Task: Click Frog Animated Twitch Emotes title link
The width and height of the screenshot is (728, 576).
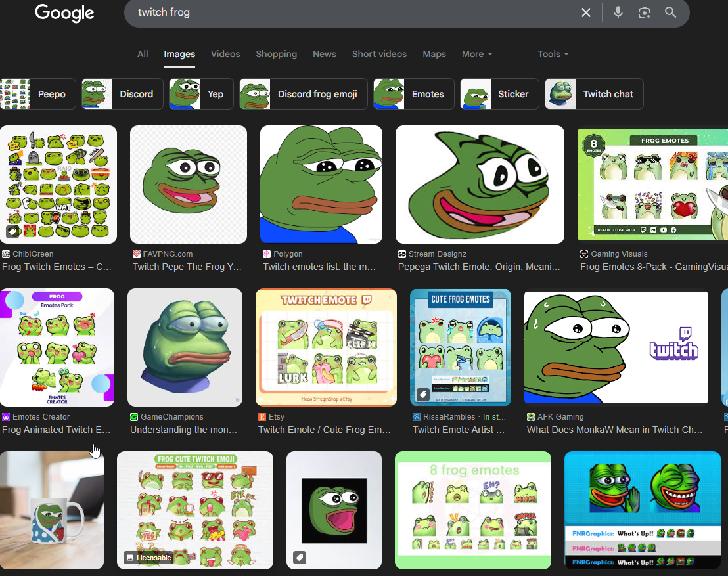Action: click(x=57, y=430)
